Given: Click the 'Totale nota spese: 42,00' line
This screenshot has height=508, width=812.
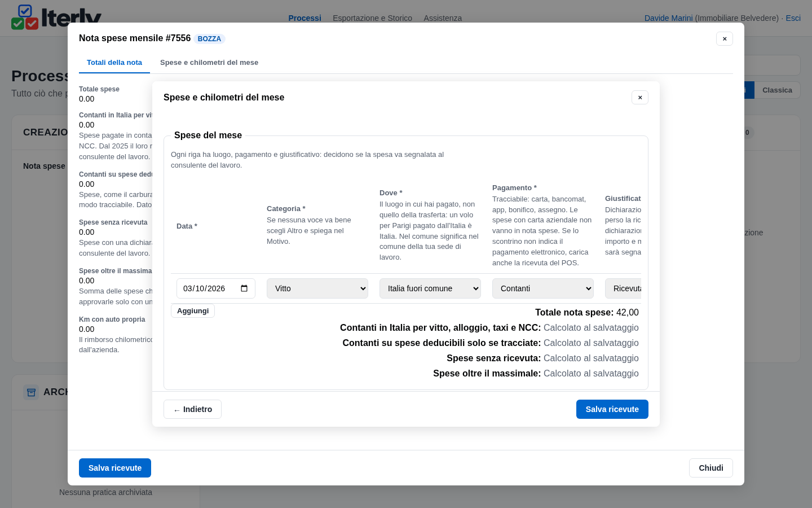Looking at the screenshot, I should tap(587, 313).
